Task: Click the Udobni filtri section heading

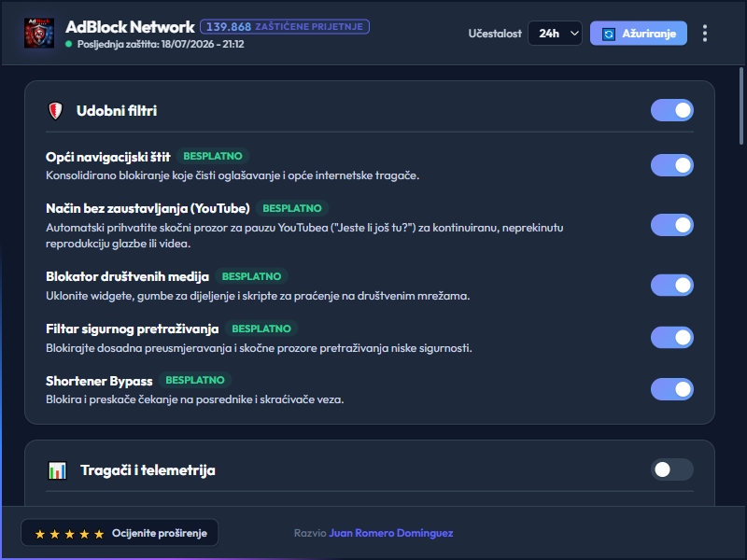Action: (x=117, y=111)
